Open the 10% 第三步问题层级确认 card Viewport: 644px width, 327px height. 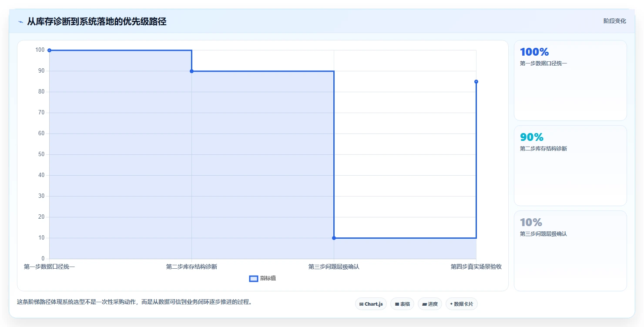570,251
